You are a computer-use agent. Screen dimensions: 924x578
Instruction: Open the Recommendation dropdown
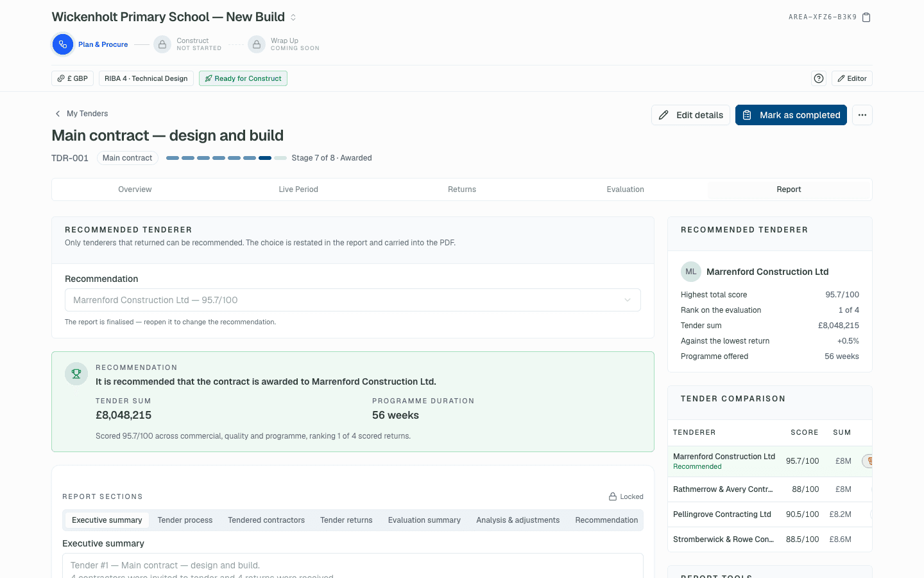point(353,300)
